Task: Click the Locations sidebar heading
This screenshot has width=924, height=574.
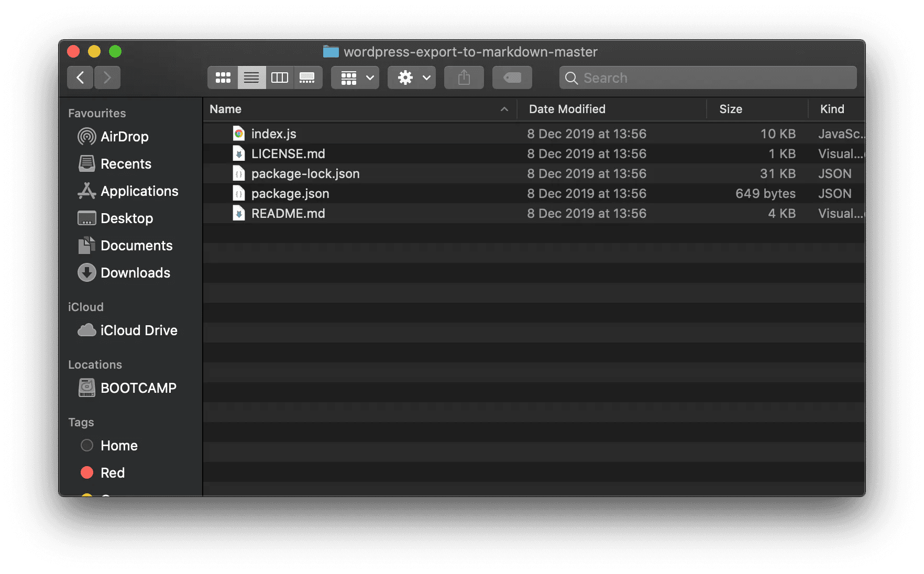Action: [x=95, y=365]
